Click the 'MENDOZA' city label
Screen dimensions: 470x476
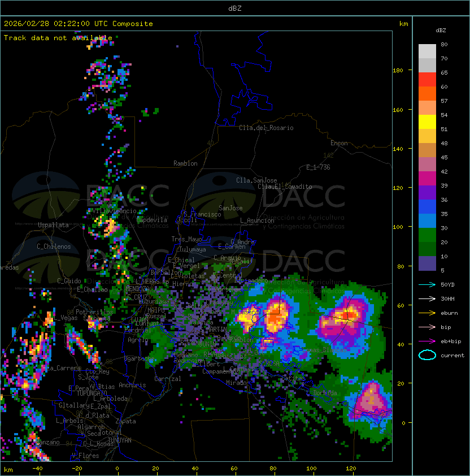137,289
